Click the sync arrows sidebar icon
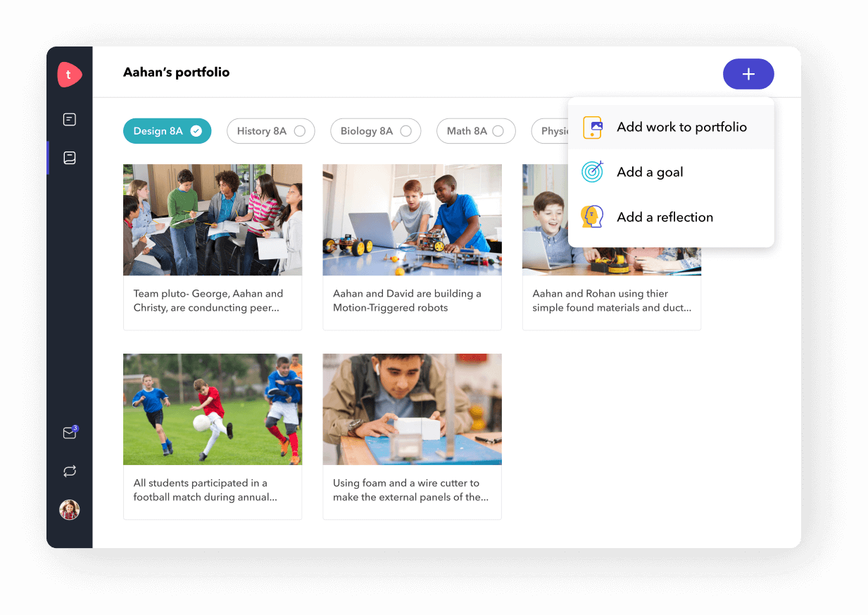This screenshot has width=868, height=615. click(x=70, y=471)
